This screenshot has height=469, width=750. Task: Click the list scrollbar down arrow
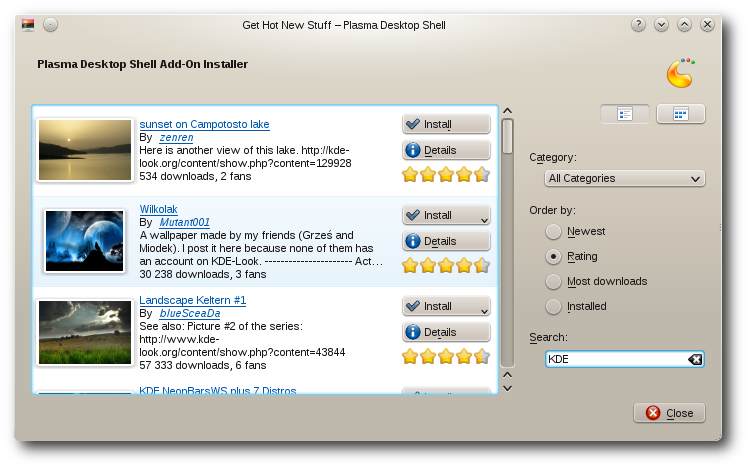coord(507,387)
